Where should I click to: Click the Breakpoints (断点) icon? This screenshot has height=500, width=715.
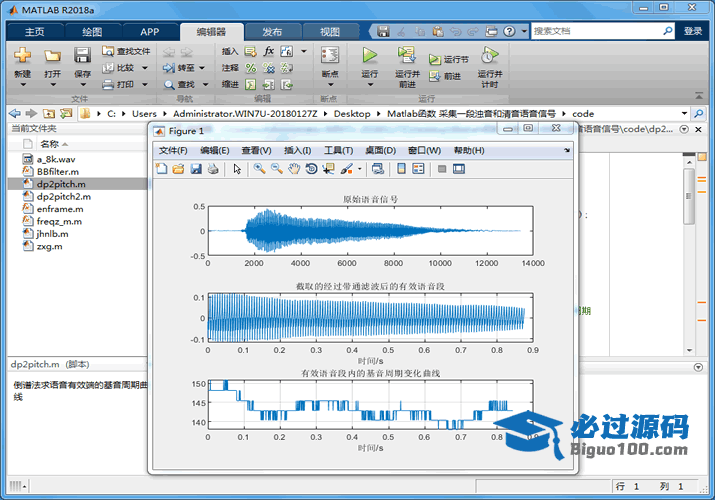[x=330, y=55]
